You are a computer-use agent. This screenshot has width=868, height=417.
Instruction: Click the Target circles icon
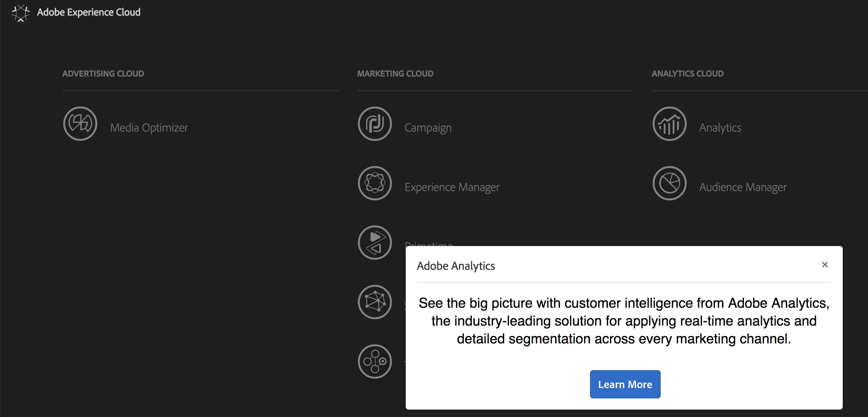375,361
